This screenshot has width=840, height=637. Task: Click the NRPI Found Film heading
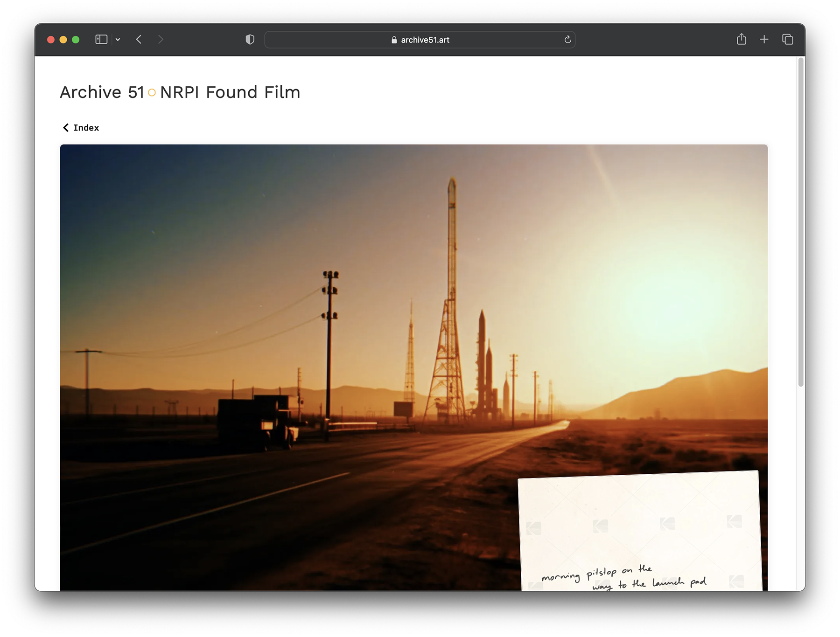[x=230, y=92]
